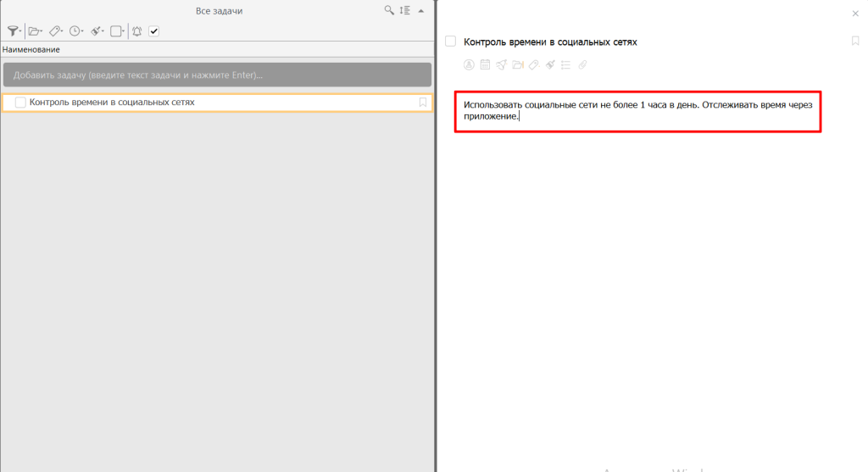The image size is (868, 472).
Task: Click into the task notes text area
Action: [637, 112]
